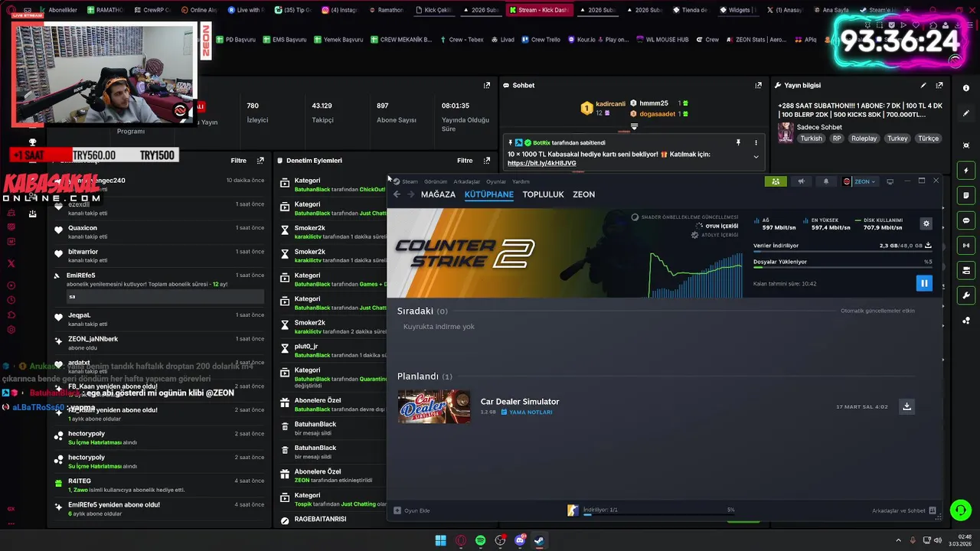
Task: Click the EmiREfe5 12-month resubscription entry
Action: click(159, 288)
